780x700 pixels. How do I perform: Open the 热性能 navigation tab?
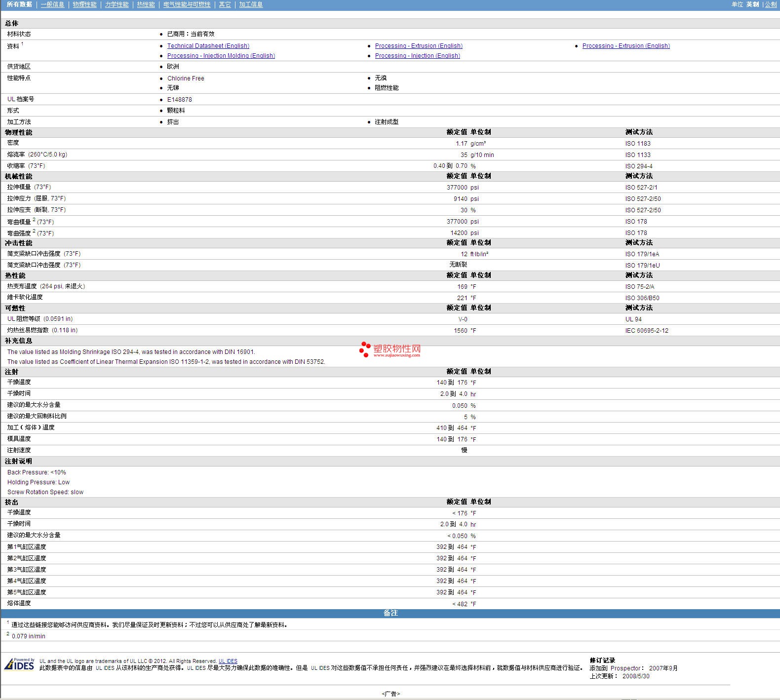146,4
